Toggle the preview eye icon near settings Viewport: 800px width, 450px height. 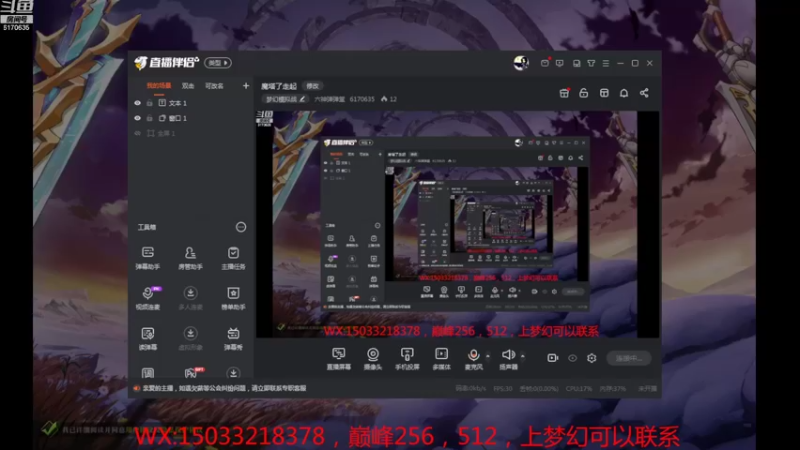point(572,358)
